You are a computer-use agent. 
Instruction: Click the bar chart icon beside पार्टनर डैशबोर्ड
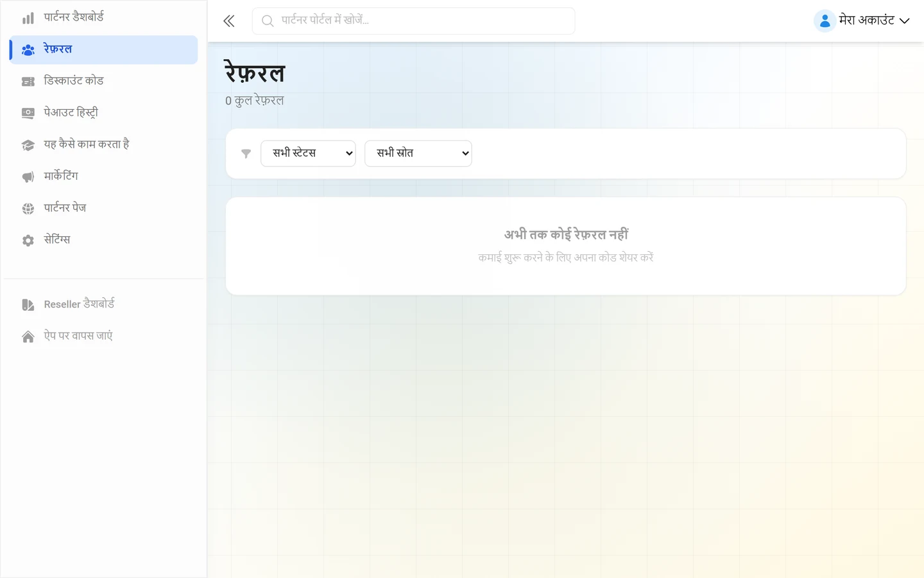(x=28, y=18)
